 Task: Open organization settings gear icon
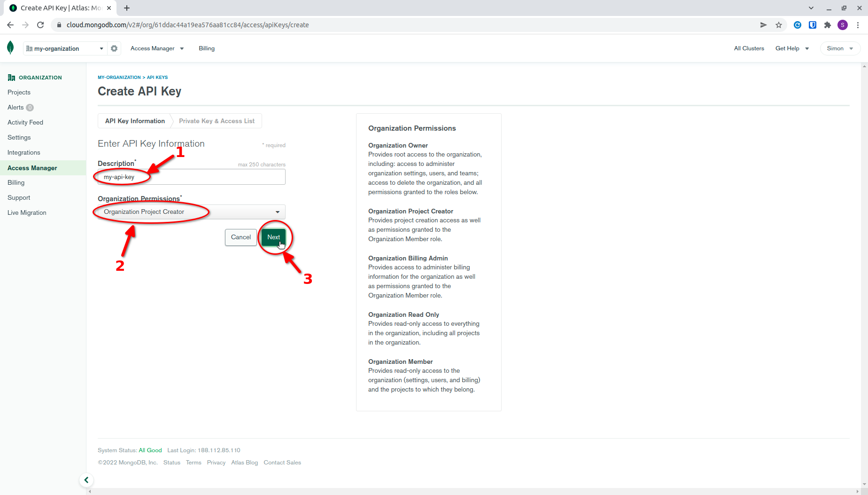coord(114,48)
